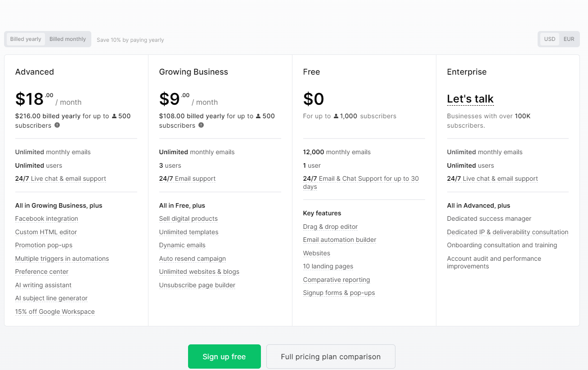Click Dynamic emails feature
The width and height of the screenshot is (588, 370).
click(x=182, y=245)
